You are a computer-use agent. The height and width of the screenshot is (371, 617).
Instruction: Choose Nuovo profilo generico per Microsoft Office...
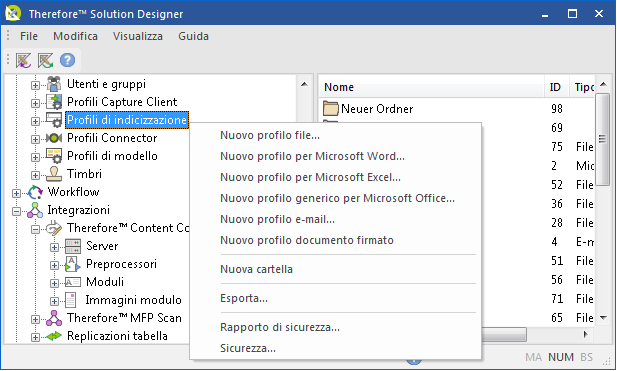[335, 198]
